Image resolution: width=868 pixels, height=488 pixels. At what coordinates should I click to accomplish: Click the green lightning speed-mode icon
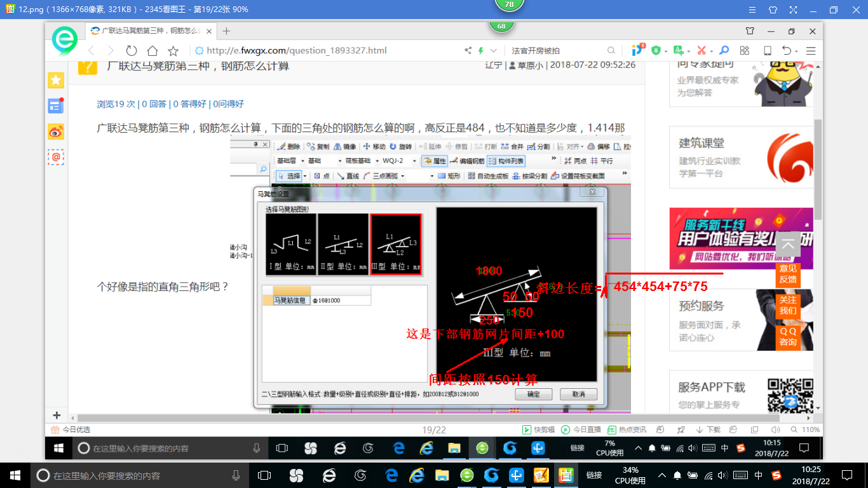[481, 51]
